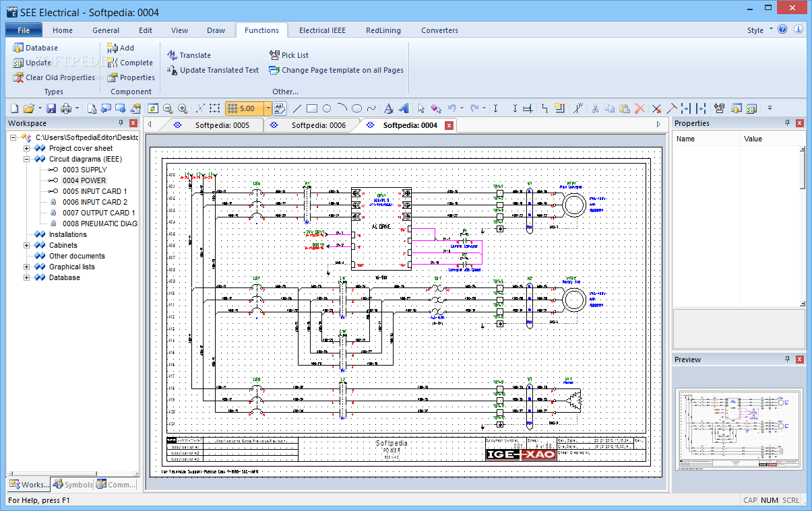Open the toolbar overflow options arrow
Viewport: 812px width, 511px height.
pos(770,108)
